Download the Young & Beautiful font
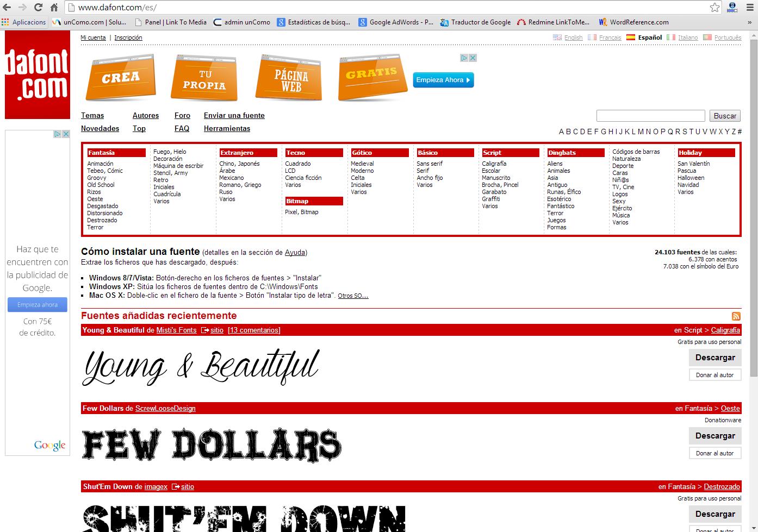Viewport: 758px width, 532px height. [x=715, y=358]
